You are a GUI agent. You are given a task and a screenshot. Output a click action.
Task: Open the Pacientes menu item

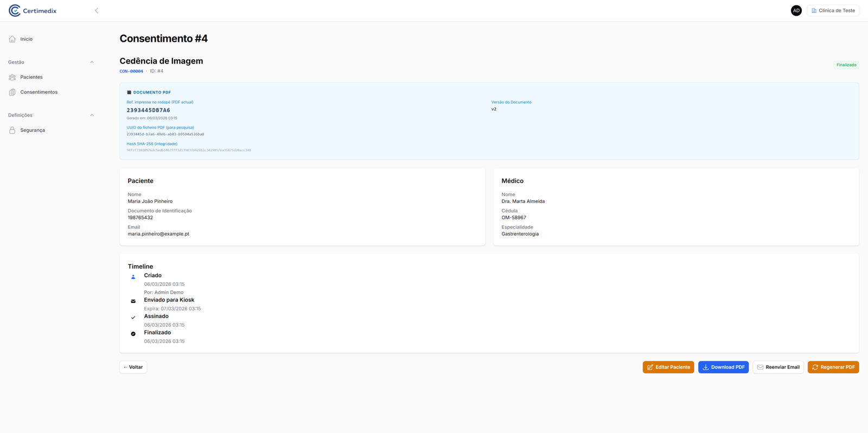coord(31,77)
